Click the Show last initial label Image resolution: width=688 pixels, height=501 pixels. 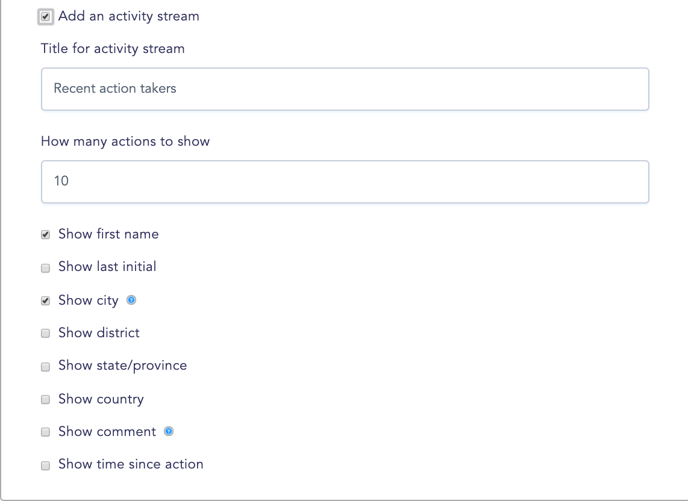point(107,267)
